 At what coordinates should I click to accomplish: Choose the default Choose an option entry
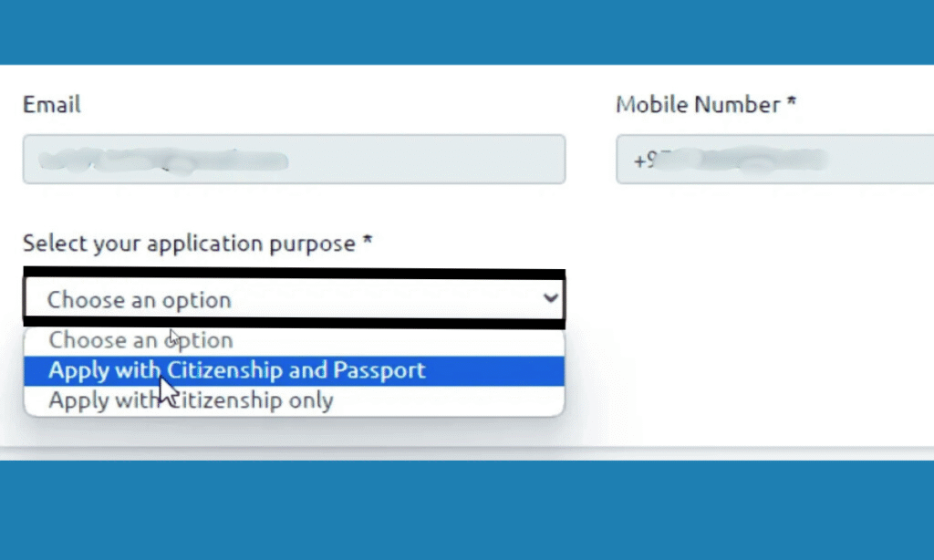click(141, 339)
